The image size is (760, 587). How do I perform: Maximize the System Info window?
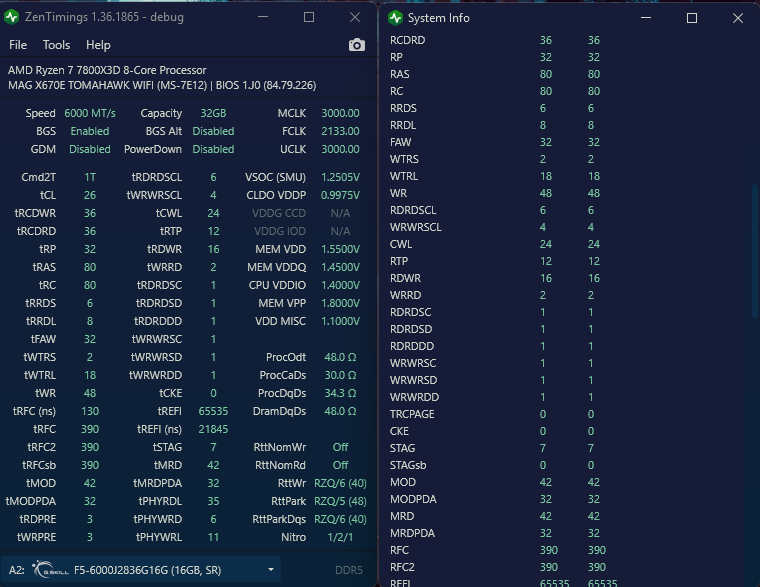coord(692,18)
